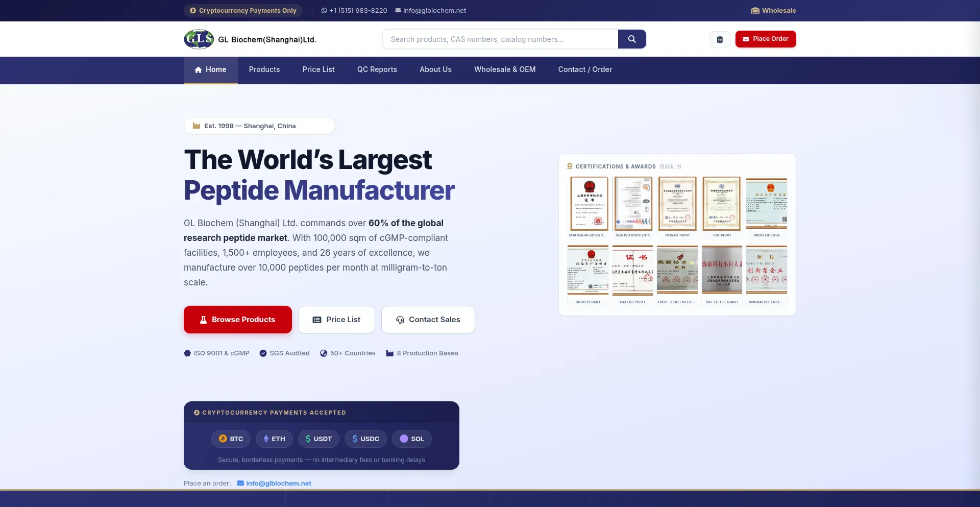
Task: Select the USDC payment chip
Action: coord(365,439)
